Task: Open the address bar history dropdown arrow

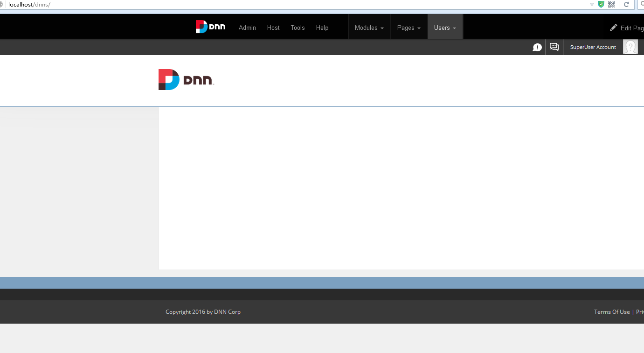Action: point(592,4)
